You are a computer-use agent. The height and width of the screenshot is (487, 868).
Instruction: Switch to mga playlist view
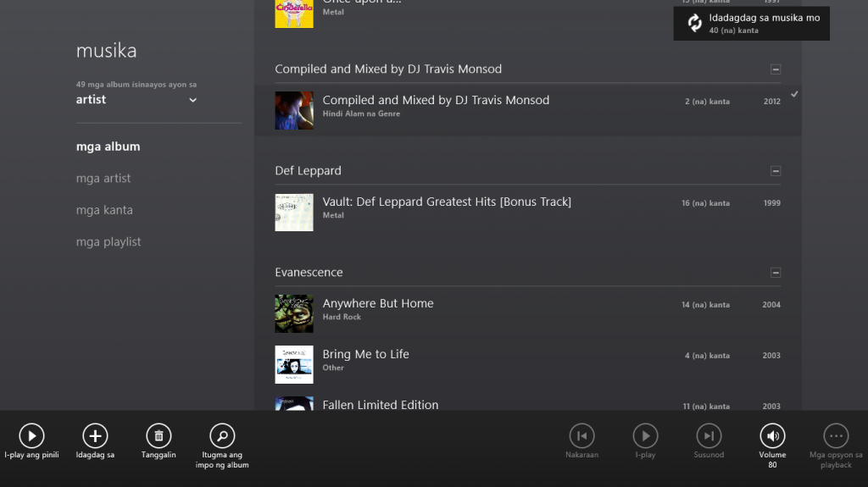(x=108, y=242)
